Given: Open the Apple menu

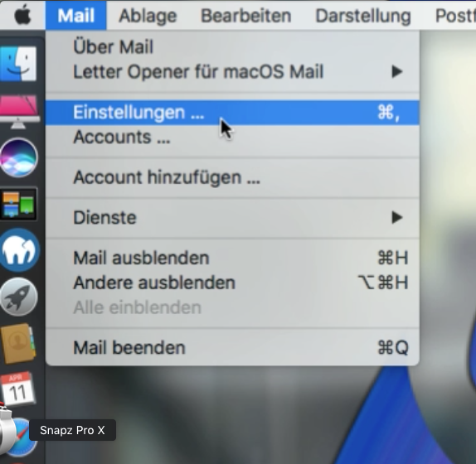Looking at the screenshot, I should 22,15.
